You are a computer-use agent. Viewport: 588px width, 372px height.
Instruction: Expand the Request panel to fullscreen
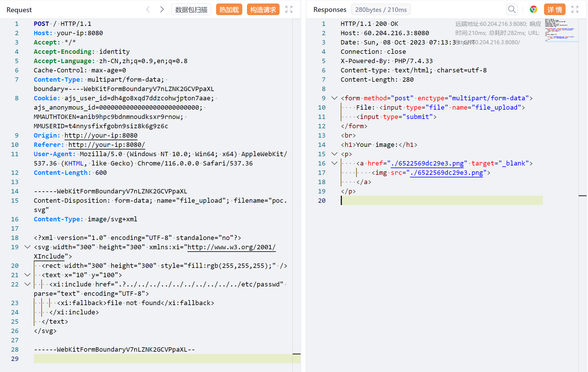[x=289, y=10]
